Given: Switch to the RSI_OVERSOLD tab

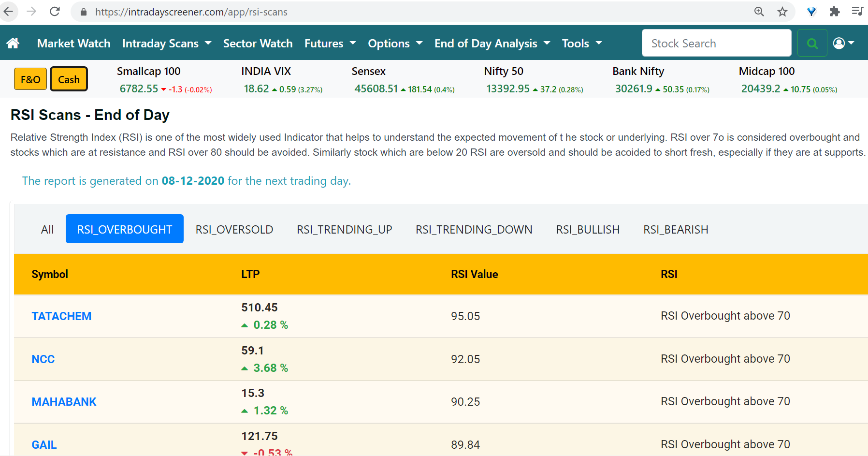Looking at the screenshot, I should [x=234, y=229].
